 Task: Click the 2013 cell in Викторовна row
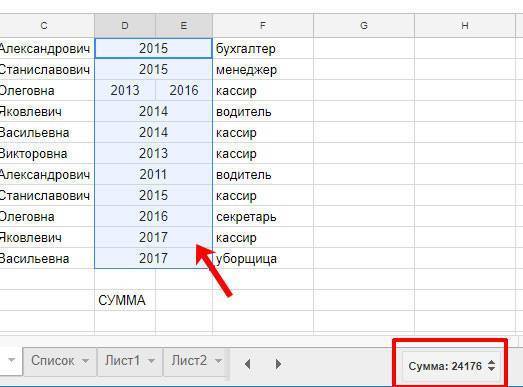coord(153,153)
